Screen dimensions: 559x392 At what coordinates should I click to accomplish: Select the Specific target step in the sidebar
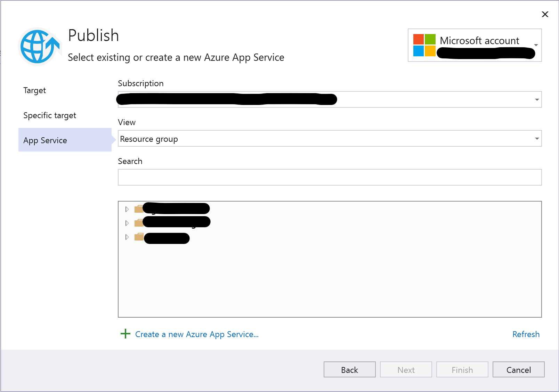pyautogui.click(x=50, y=115)
